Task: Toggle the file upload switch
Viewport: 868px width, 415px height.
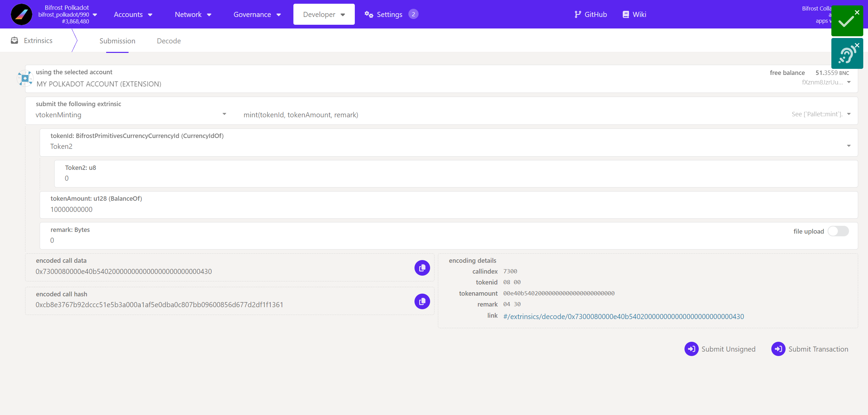Action: (x=838, y=231)
